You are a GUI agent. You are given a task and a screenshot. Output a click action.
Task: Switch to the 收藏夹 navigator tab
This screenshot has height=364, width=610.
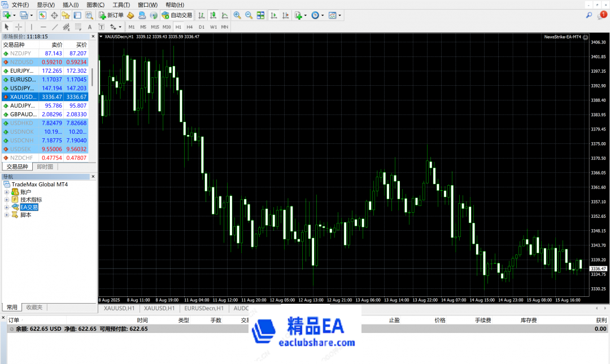coord(34,307)
